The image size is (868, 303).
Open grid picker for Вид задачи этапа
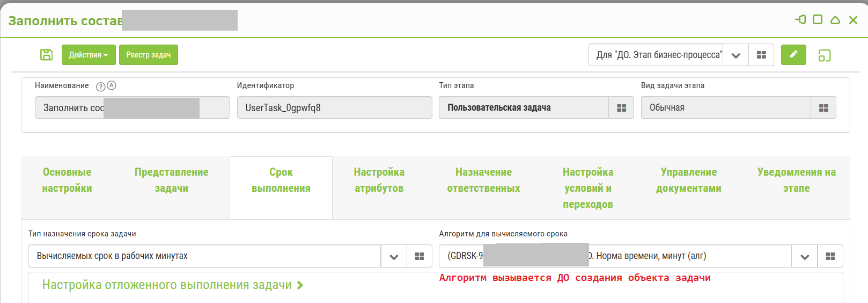(x=823, y=108)
